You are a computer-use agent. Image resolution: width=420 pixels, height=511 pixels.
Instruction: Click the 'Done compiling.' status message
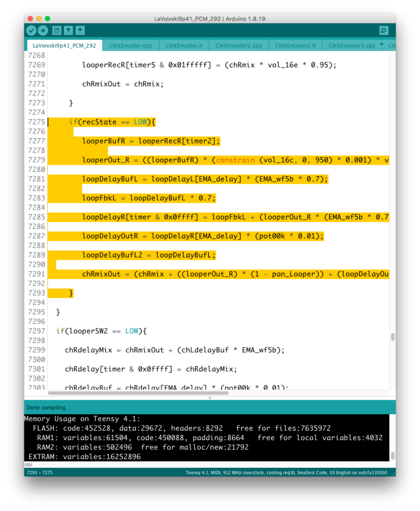46,407
